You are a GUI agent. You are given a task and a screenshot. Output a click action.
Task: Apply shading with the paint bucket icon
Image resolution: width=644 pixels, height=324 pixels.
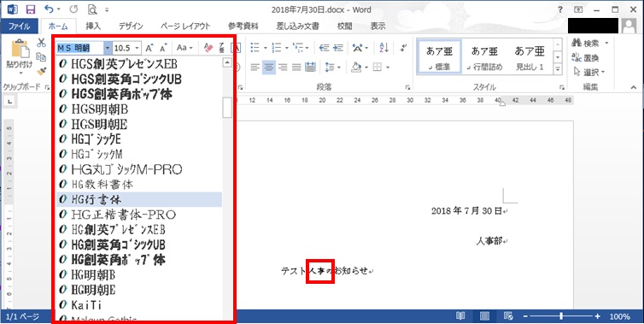(356, 67)
